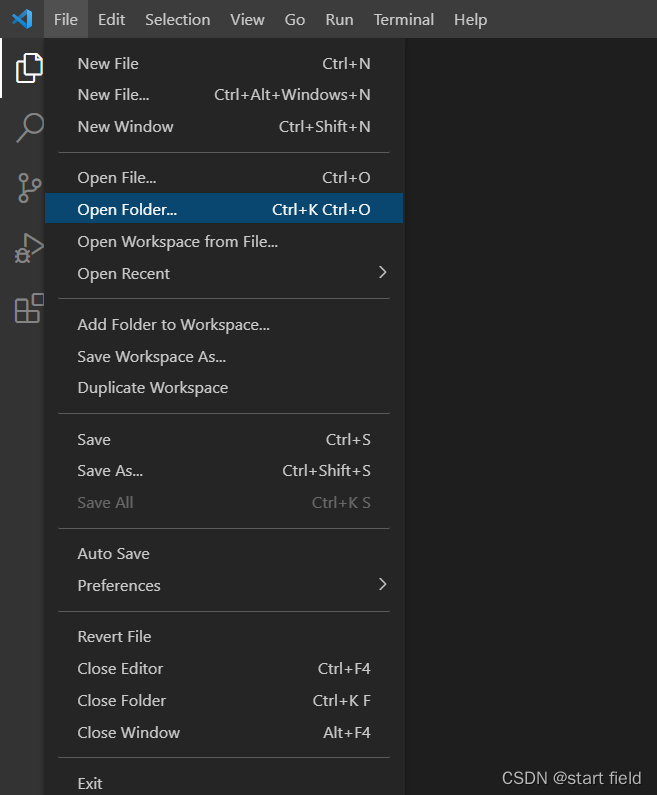Viewport: 657px width, 795px height.
Task: Open the Run and Debug view icon
Action: coord(29,248)
